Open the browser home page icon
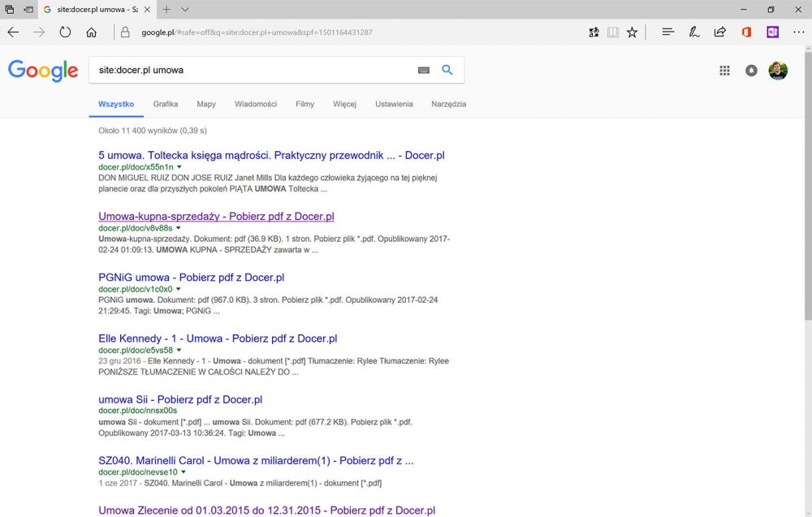 tap(91, 32)
